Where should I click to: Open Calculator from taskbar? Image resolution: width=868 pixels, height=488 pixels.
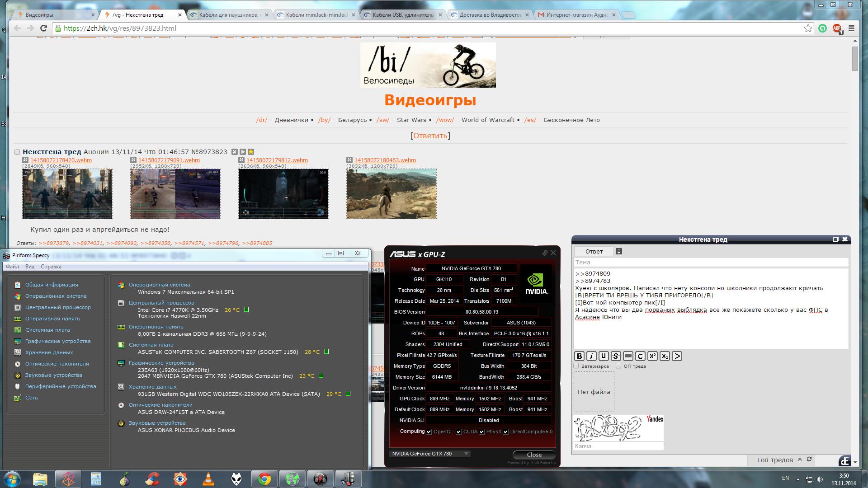pyautogui.click(x=96, y=479)
